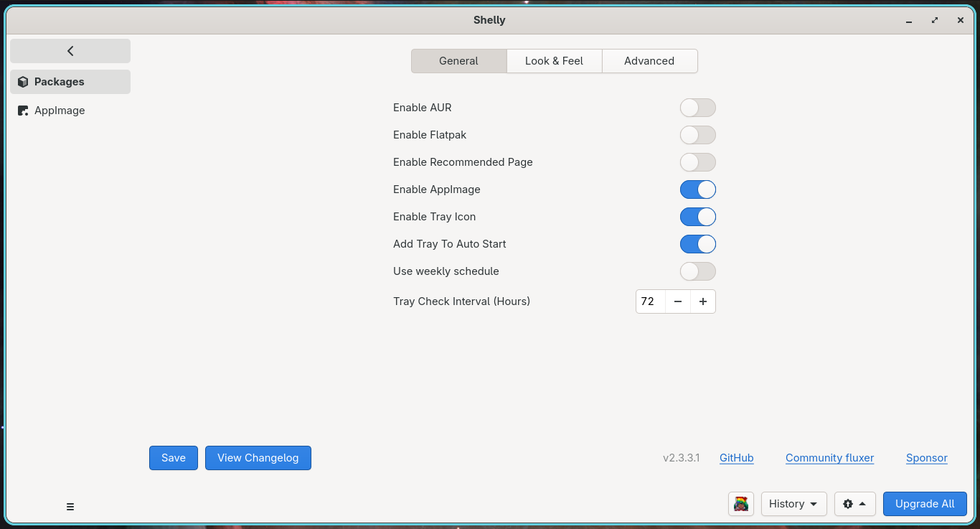The image size is (980, 529).
Task: Enable the AUR toggle
Action: pyautogui.click(x=698, y=108)
